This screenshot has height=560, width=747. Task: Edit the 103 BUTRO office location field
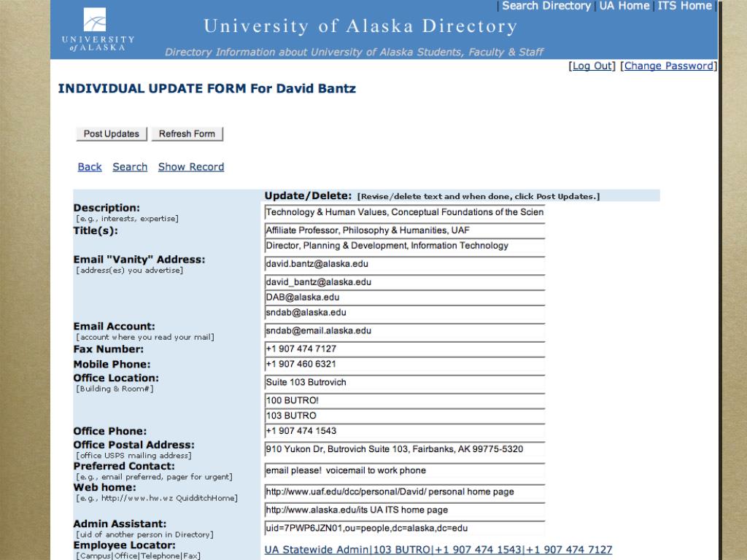404,416
